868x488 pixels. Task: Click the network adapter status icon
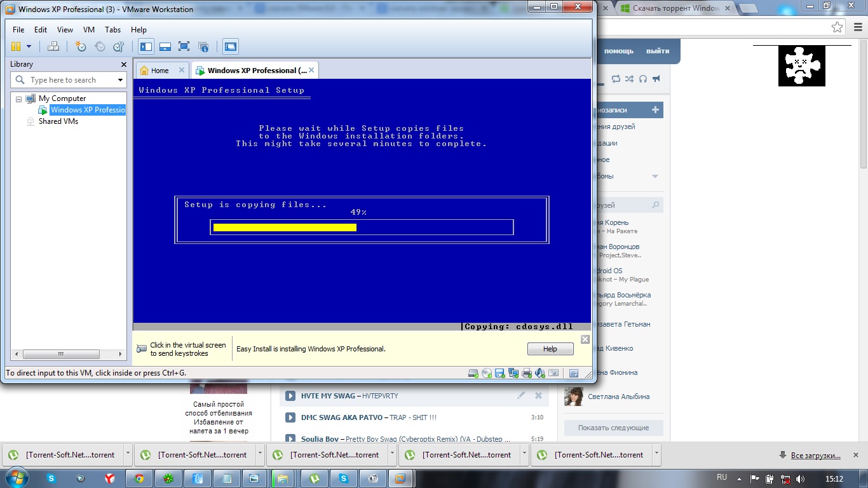pyautogui.click(x=513, y=373)
